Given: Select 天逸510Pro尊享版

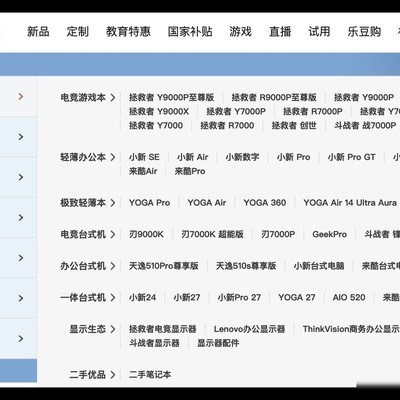Looking at the screenshot, I should [164, 266].
